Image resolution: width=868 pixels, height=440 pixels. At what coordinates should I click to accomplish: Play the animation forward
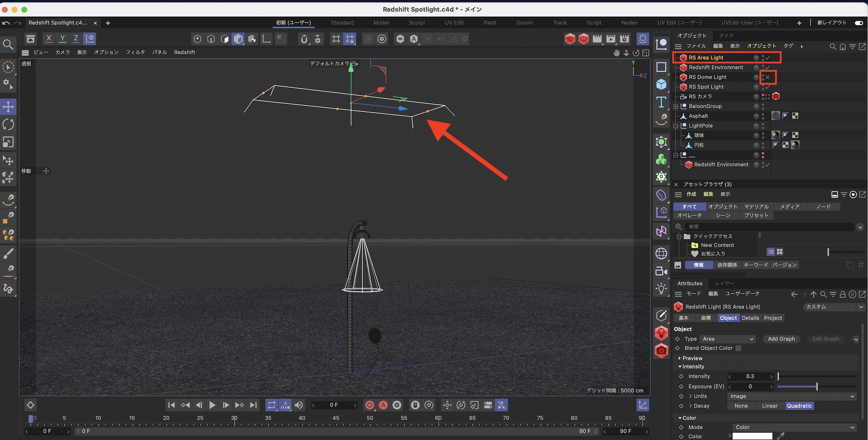(x=212, y=405)
